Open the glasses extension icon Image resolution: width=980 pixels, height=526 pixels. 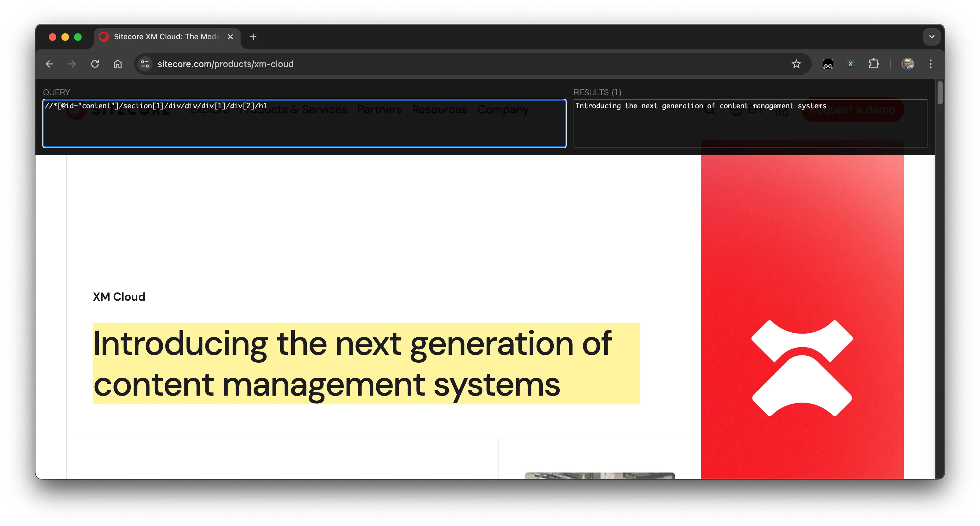[x=828, y=64]
